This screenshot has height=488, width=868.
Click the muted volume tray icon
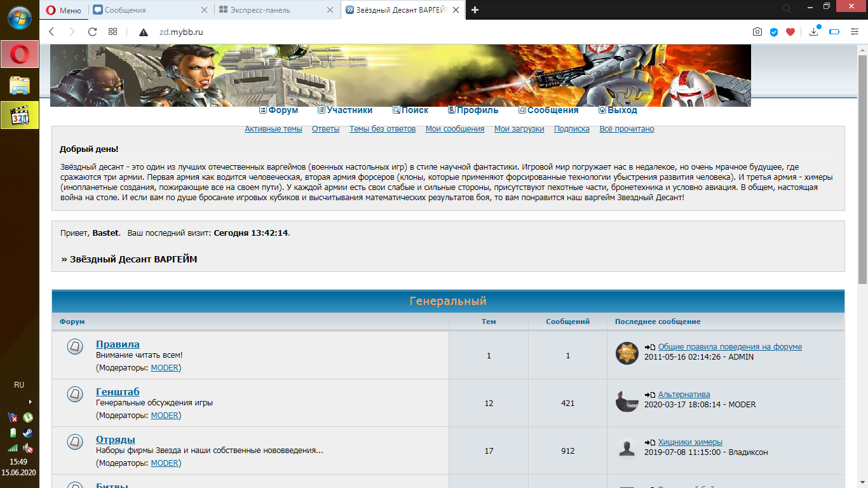(x=27, y=448)
